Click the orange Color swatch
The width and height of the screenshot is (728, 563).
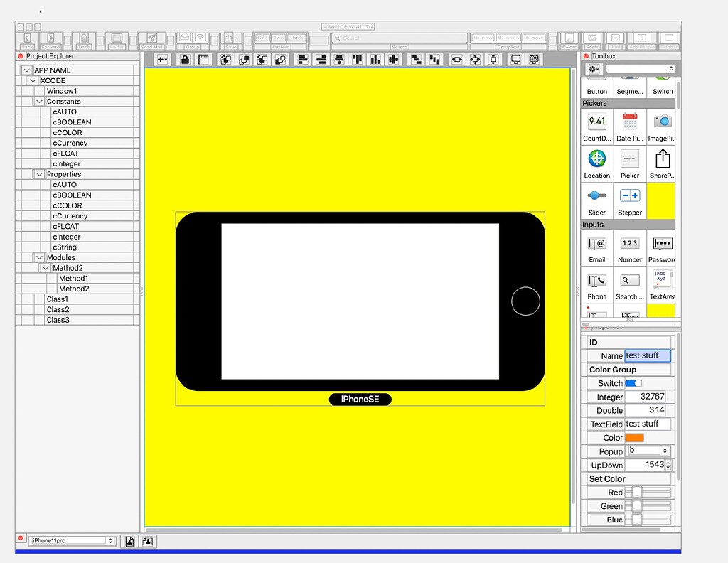634,438
